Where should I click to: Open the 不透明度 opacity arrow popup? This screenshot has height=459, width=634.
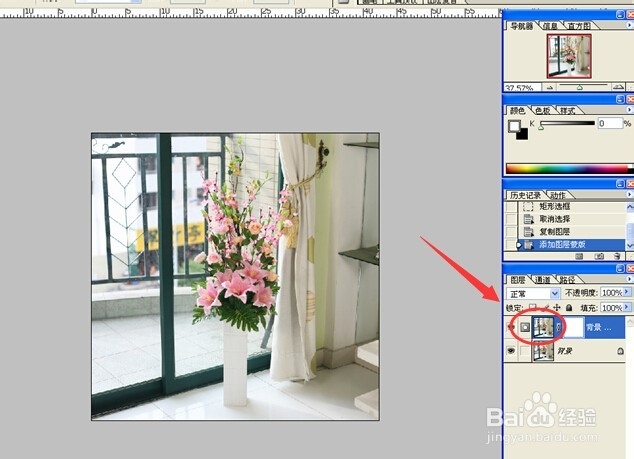click(627, 292)
